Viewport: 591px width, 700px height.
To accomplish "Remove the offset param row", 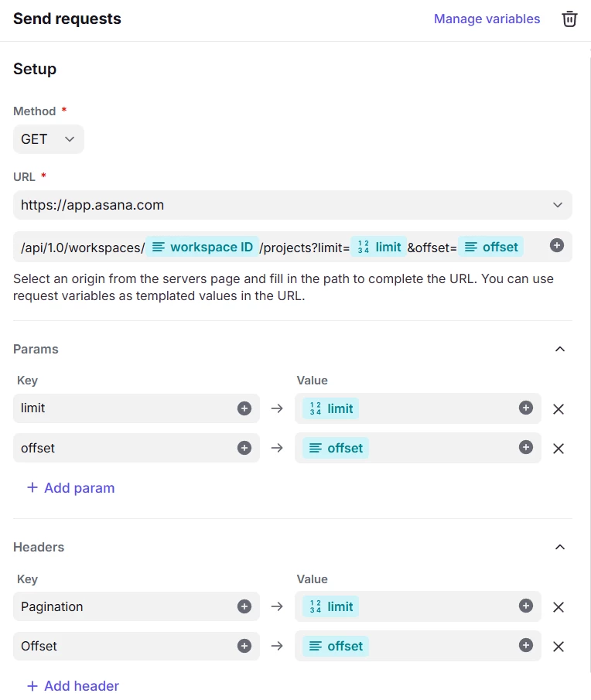I will tap(559, 449).
